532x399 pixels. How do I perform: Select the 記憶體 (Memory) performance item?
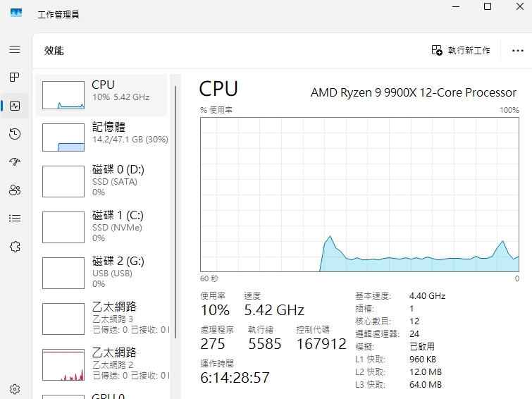(x=101, y=136)
